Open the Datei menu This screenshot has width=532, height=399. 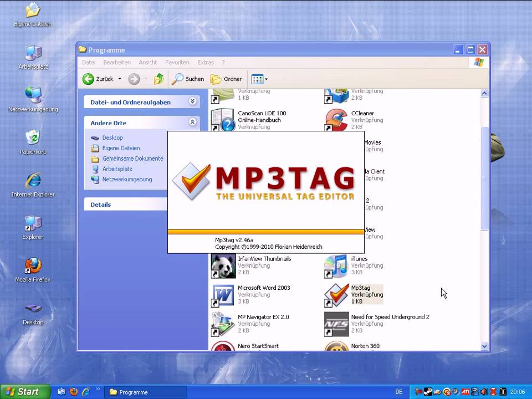click(89, 63)
